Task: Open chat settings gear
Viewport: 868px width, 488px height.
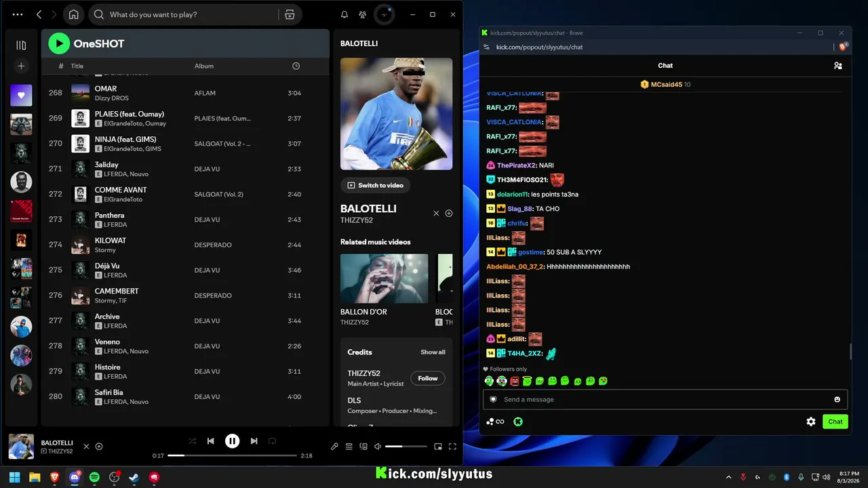Action: tap(811, 422)
